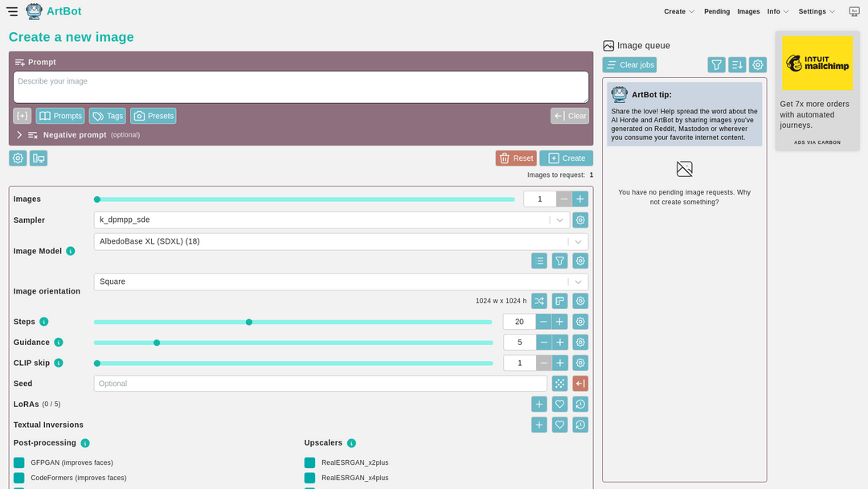Enable RealESRGAN_x2plus upscaler checkbox
The height and width of the screenshot is (489, 868).
tap(309, 462)
